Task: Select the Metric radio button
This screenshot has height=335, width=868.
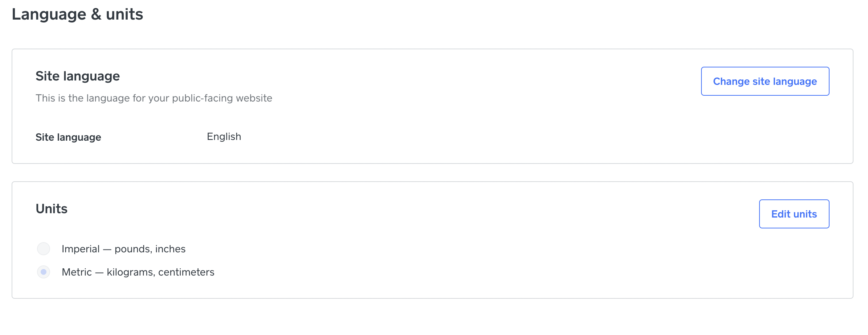Action: (x=44, y=272)
